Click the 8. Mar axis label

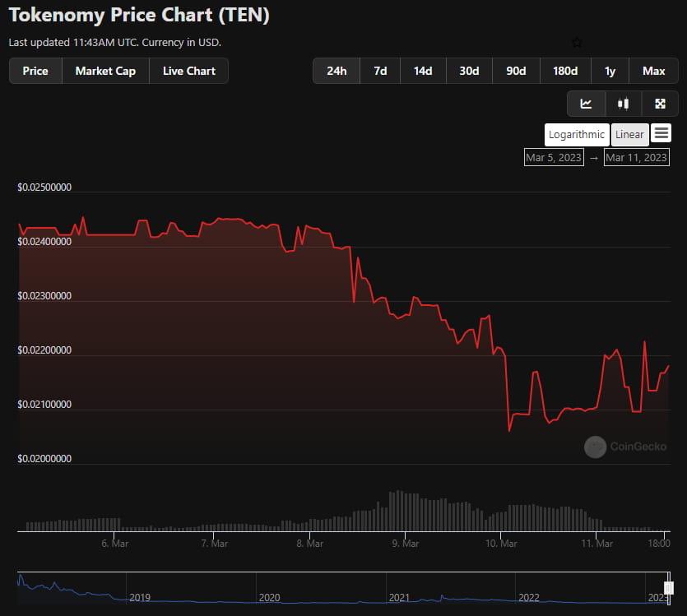309,544
